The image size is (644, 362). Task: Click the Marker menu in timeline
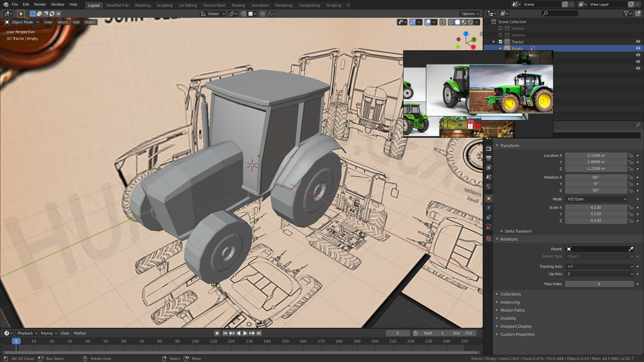click(80, 333)
